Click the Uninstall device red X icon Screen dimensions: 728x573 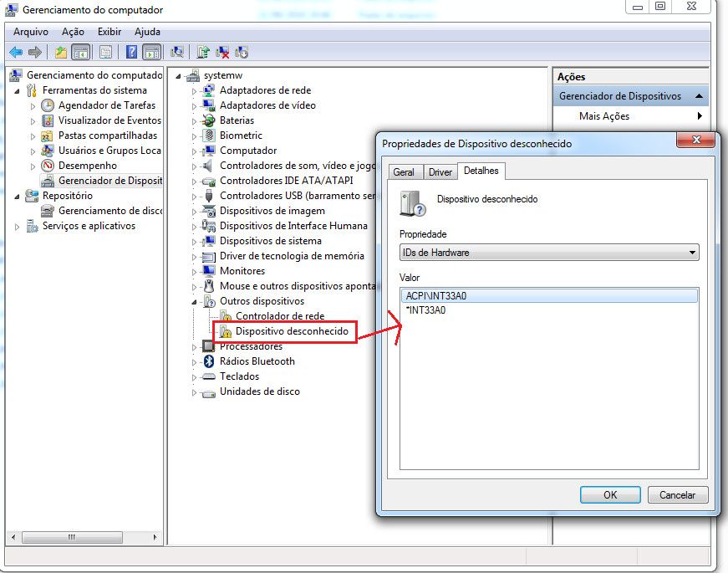221,52
